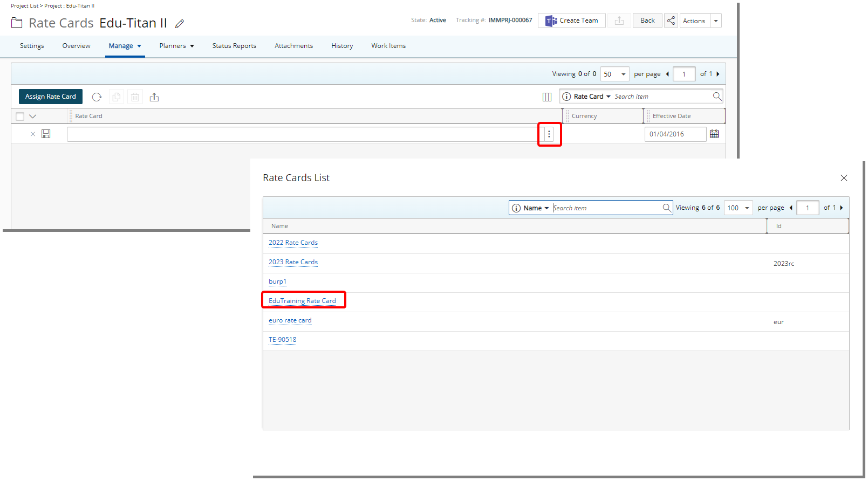This screenshot has height=481, width=868.
Task: Click the Actions button
Action: click(x=694, y=21)
